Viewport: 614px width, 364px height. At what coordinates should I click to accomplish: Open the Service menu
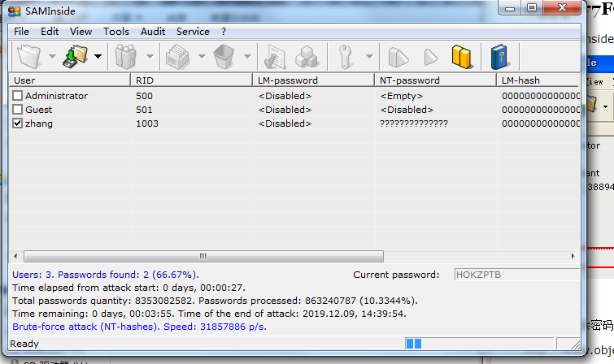tap(193, 32)
